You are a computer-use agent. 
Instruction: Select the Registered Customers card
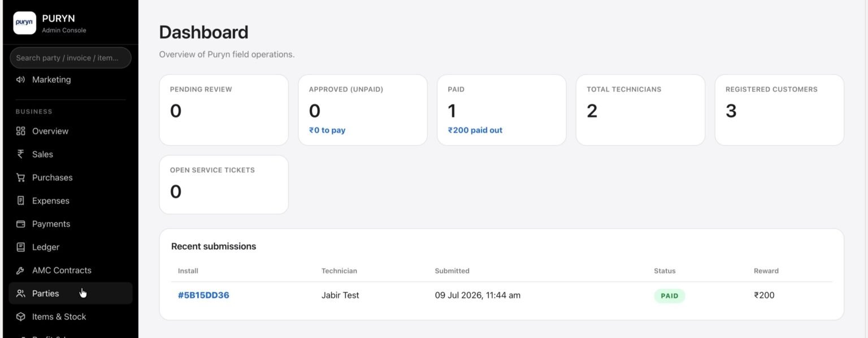click(x=779, y=110)
